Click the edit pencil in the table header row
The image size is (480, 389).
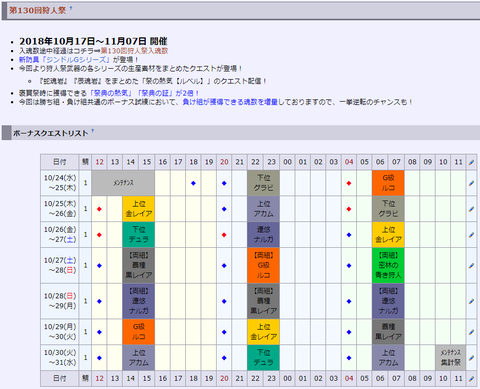pyautogui.click(x=471, y=162)
